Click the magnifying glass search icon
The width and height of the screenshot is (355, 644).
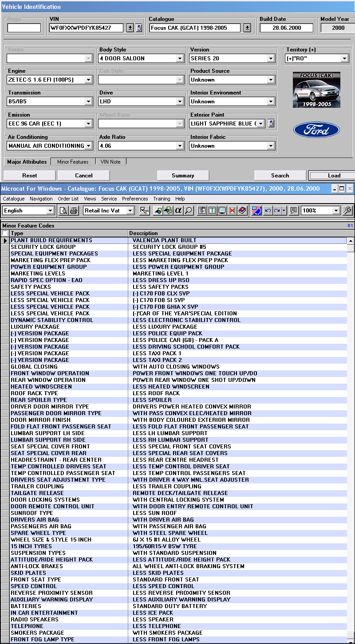pos(189,211)
